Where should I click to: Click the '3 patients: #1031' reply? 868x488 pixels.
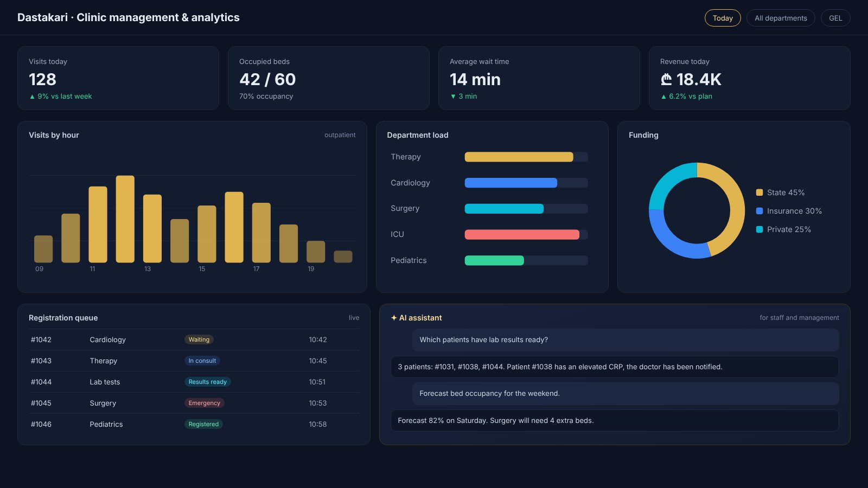click(x=615, y=367)
